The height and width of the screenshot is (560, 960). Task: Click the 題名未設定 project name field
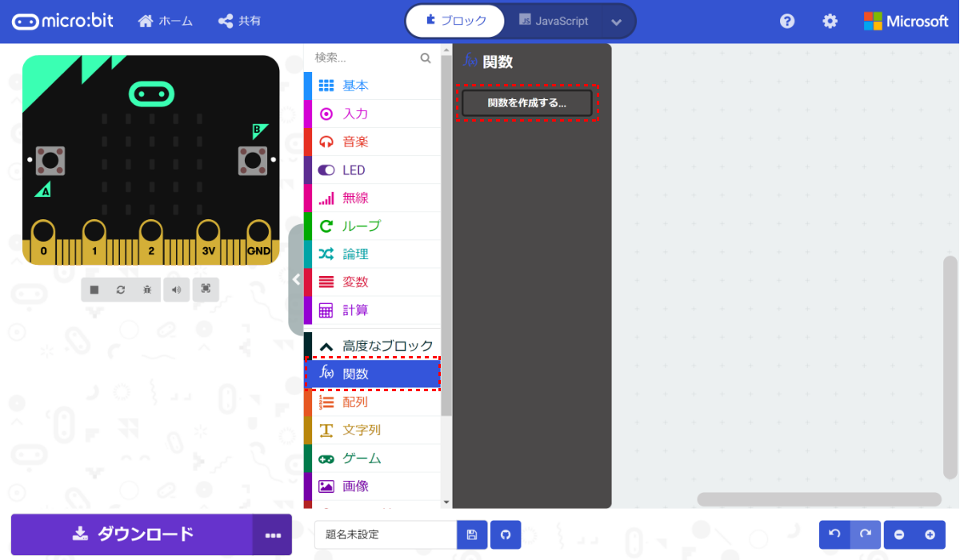point(385,534)
